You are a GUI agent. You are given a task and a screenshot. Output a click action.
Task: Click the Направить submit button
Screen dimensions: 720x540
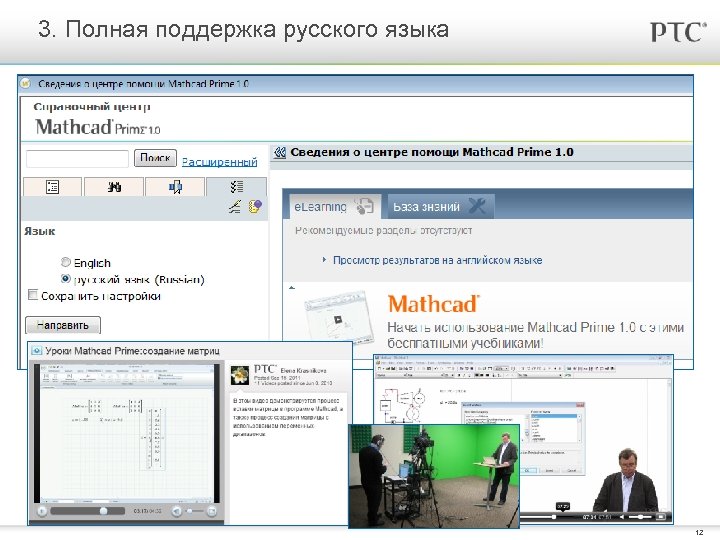63,325
